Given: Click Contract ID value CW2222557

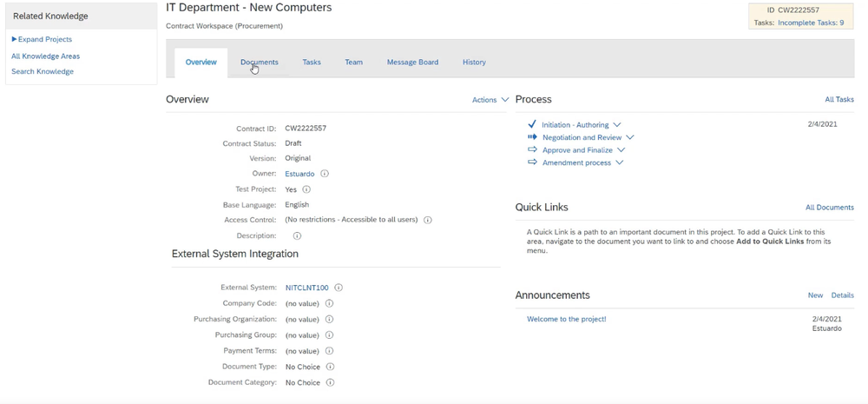Looking at the screenshot, I should tap(306, 128).
